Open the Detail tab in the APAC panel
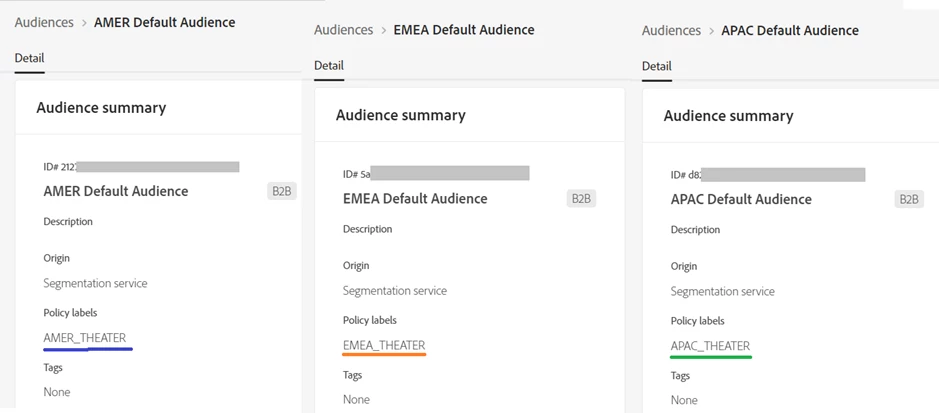This screenshot has width=939, height=413. coord(656,67)
